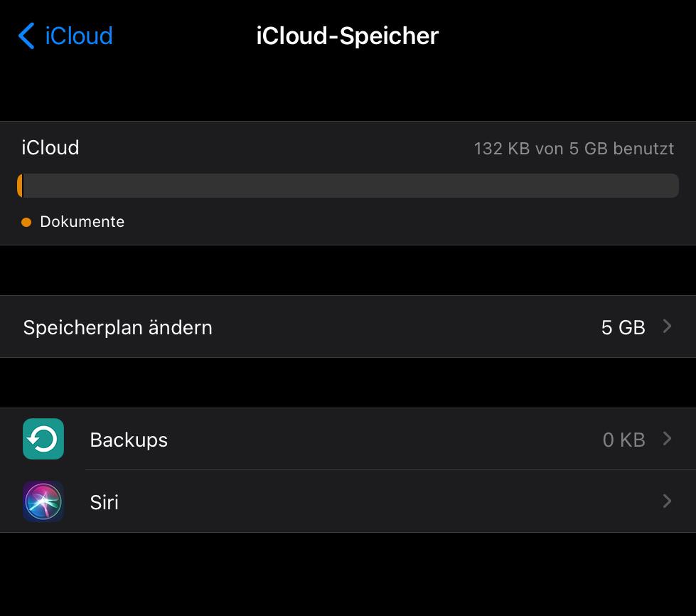Screen dimensions: 696x616
Task: Open the Siri storage entry
Action: point(105,502)
